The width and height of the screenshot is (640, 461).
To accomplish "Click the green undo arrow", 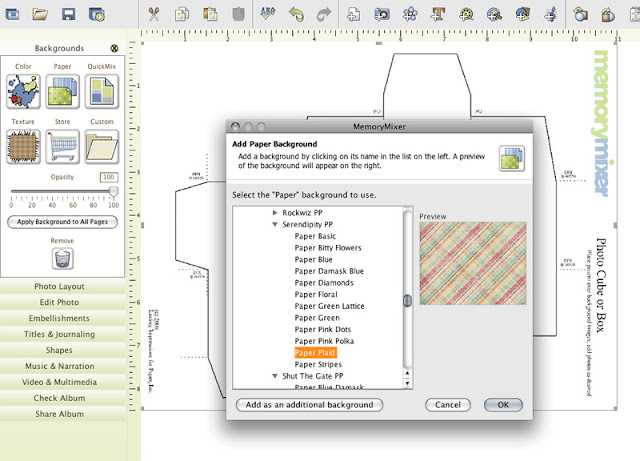I will (296, 14).
